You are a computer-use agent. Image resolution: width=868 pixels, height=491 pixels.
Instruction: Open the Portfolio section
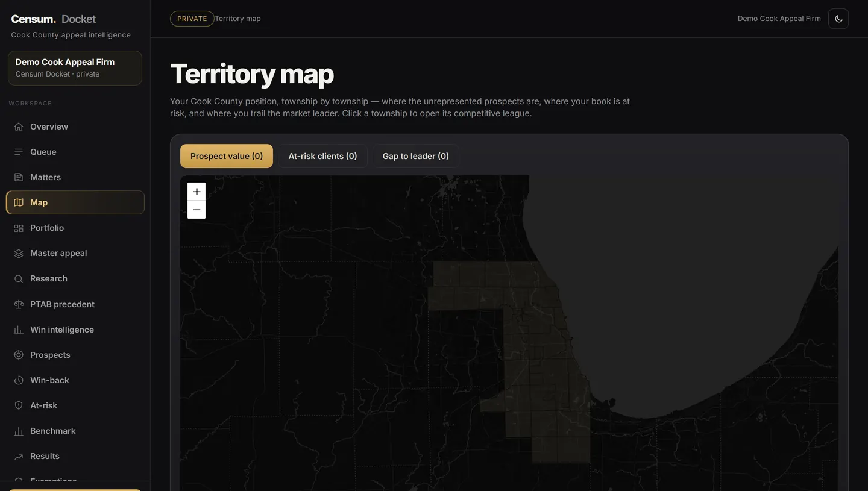(75, 228)
